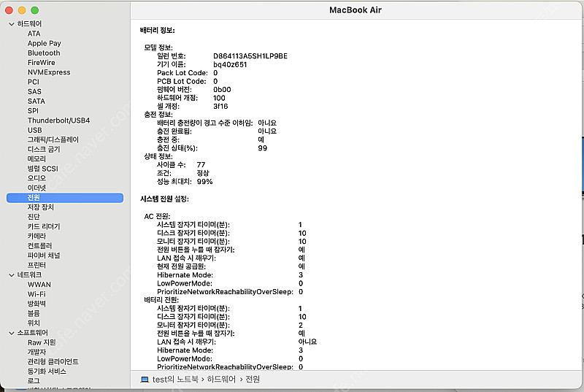Click 하드웨어 in the bottom path bar
The image size is (584, 392).
[x=221, y=380]
